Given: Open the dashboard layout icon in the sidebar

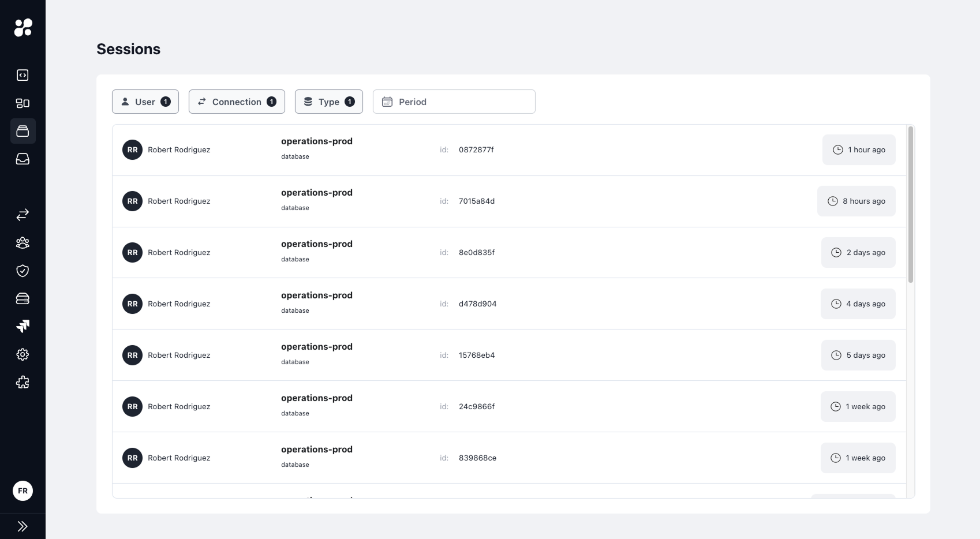Looking at the screenshot, I should point(23,103).
